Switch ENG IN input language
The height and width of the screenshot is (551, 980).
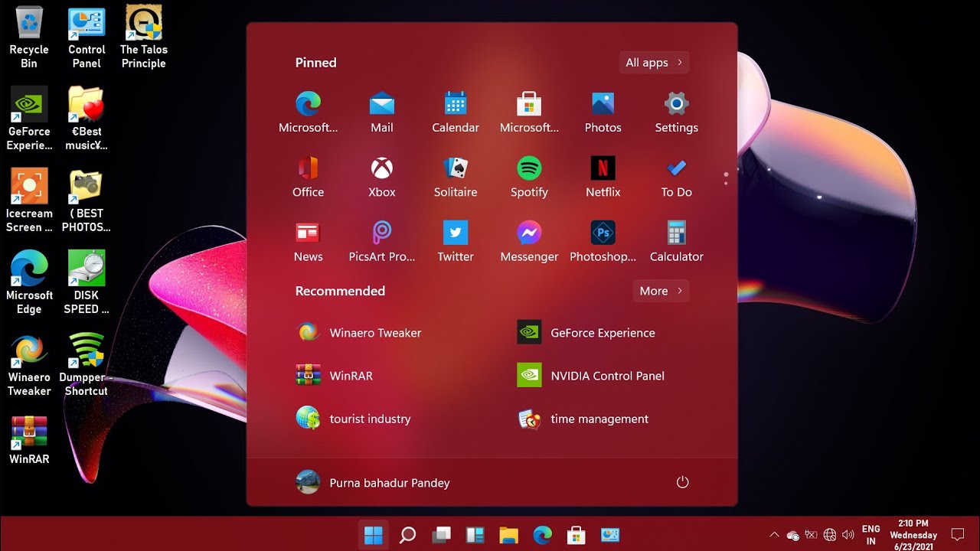pos(871,535)
